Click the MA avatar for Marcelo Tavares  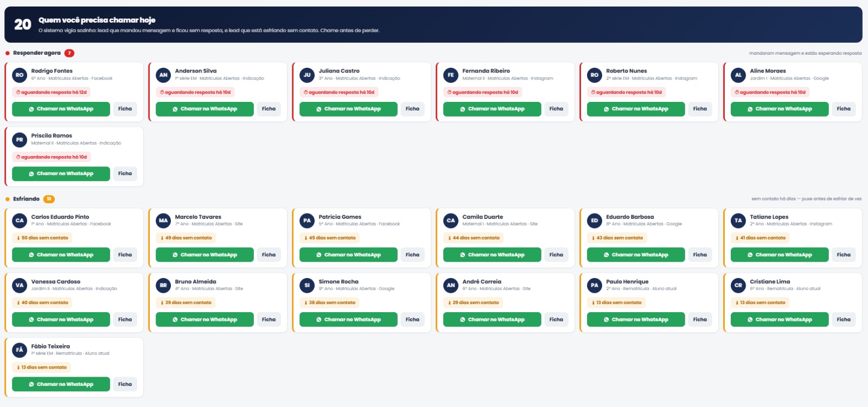click(x=163, y=221)
